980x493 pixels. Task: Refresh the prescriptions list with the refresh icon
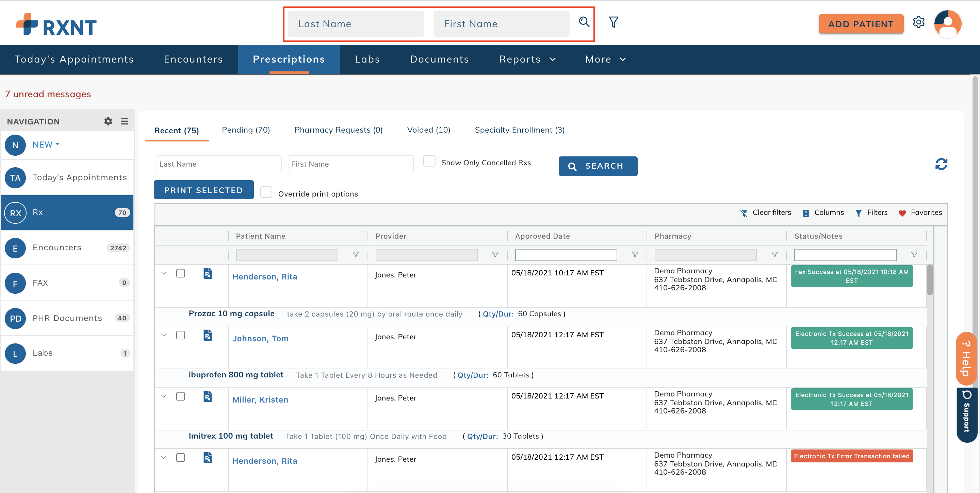click(x=941, y=164)
